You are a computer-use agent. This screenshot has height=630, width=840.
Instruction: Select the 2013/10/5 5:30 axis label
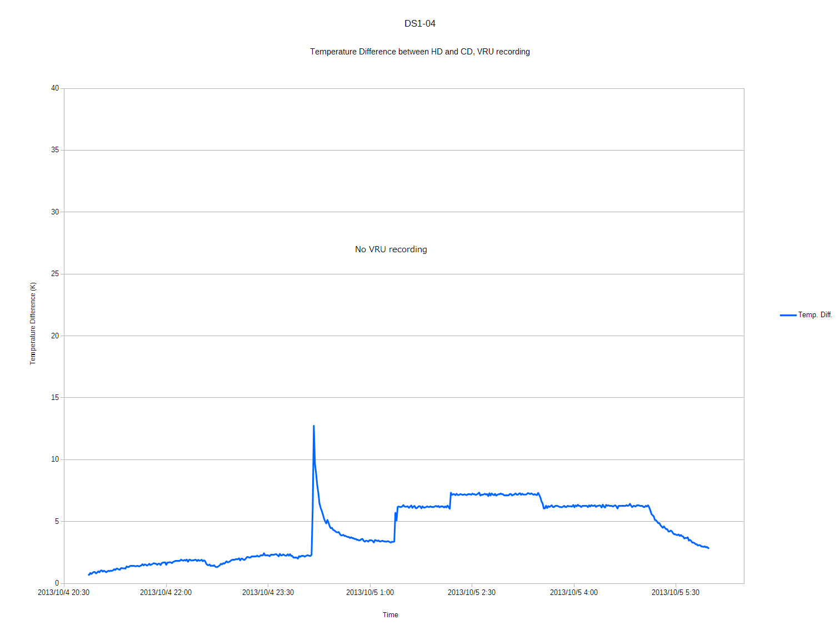pyautogui.click(x=676, y=593)
